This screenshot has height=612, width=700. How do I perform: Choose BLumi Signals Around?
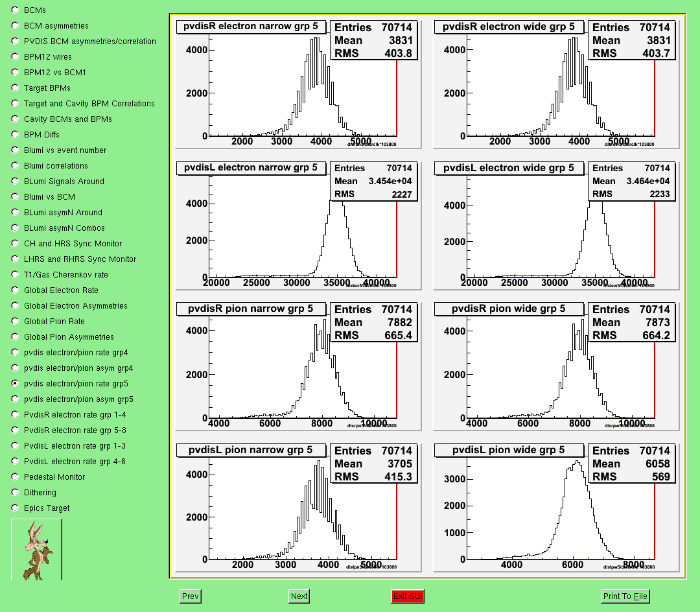(x=15, y=182)
